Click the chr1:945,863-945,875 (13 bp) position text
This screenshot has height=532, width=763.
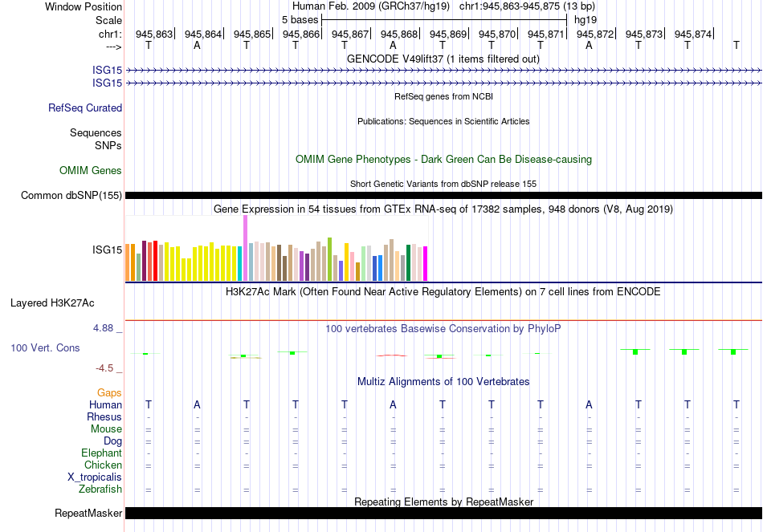[x=527, y=6]
